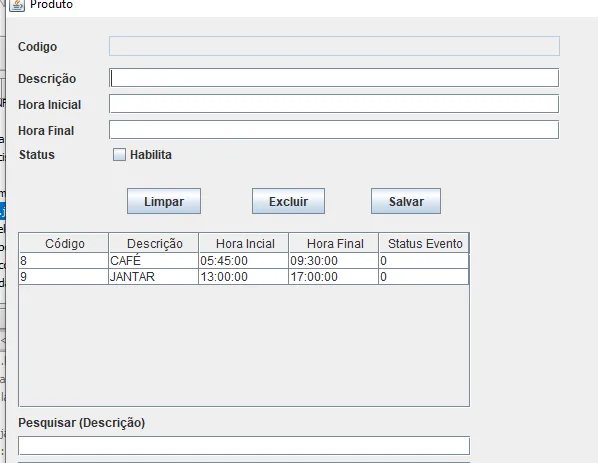Focus the Descrição text field
The width and height of the screenshot is (598, 463).
coord(334,78)
